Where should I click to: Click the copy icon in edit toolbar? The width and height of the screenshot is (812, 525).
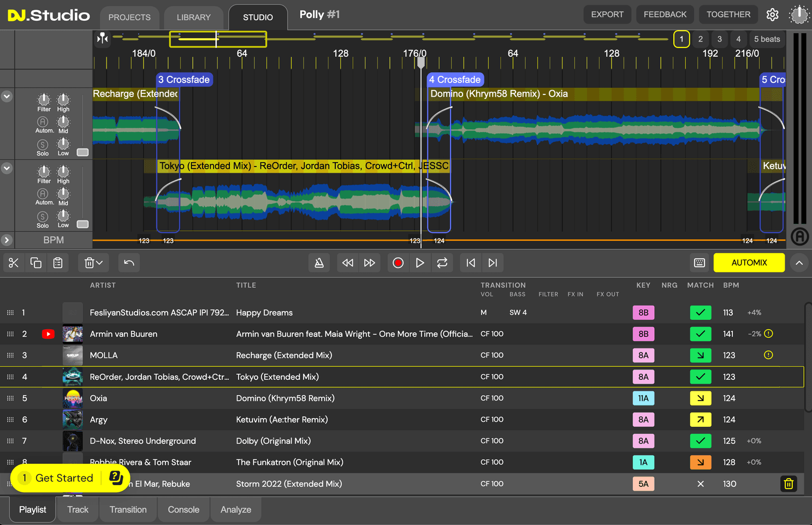[36, 263]
